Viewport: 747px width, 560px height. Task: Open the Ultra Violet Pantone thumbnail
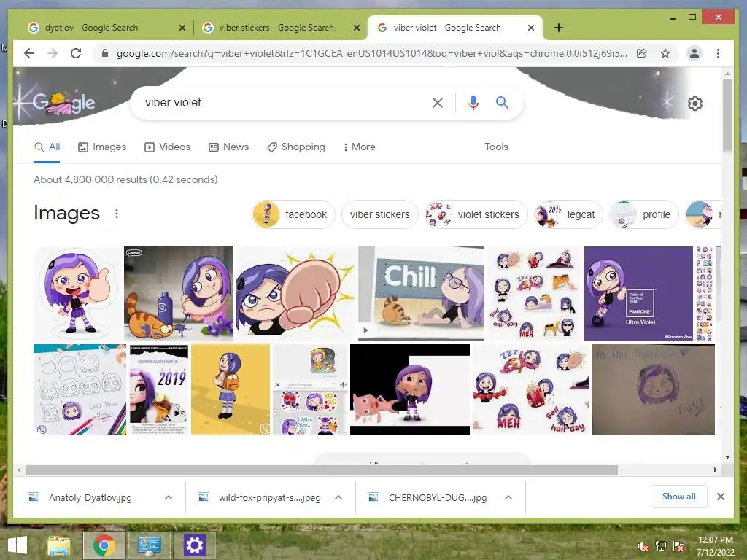click(638, 293)
